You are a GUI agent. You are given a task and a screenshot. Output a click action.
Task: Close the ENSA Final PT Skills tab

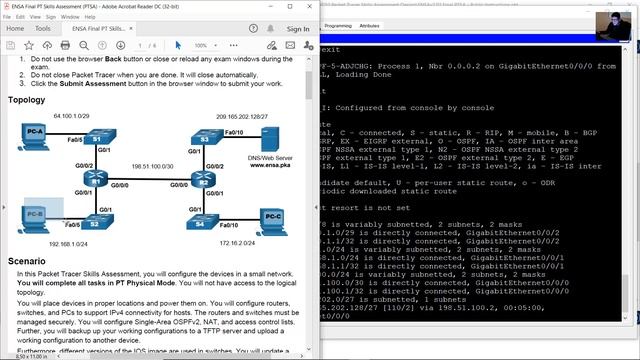point(131,29)
